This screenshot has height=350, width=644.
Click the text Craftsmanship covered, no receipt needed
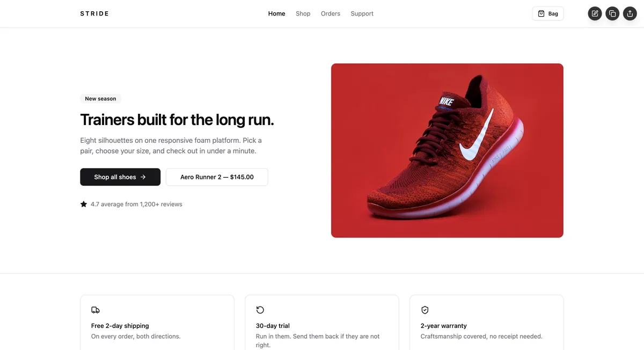(481, 337)
